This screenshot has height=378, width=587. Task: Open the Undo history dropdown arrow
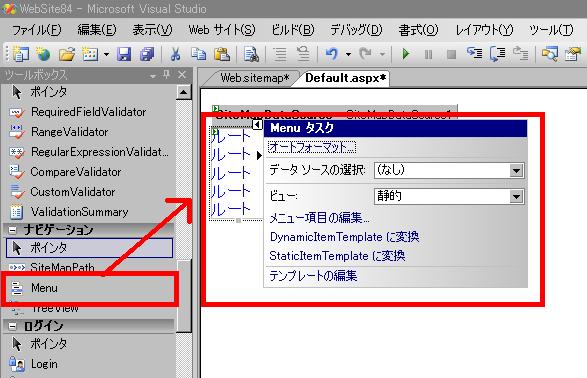tap(349, 55)
